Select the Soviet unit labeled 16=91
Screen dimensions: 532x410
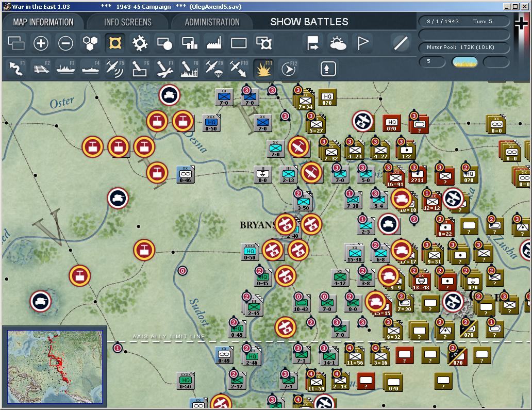pyautogui.click(x=395, y=178)
